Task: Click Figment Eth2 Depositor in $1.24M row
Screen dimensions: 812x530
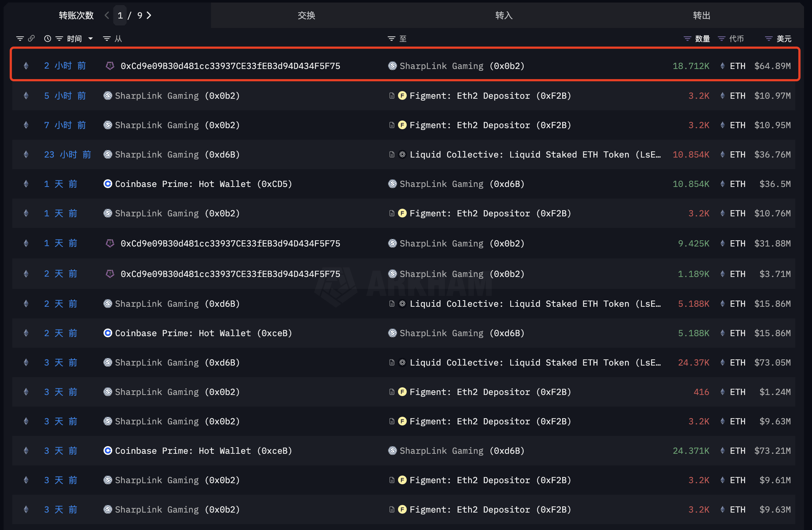Action: [490, 392]
